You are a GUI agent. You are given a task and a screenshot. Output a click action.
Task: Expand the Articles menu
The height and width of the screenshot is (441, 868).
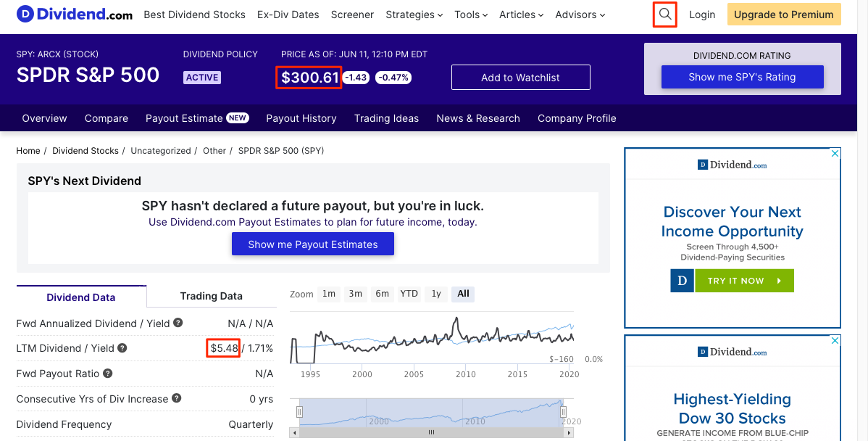522,15
